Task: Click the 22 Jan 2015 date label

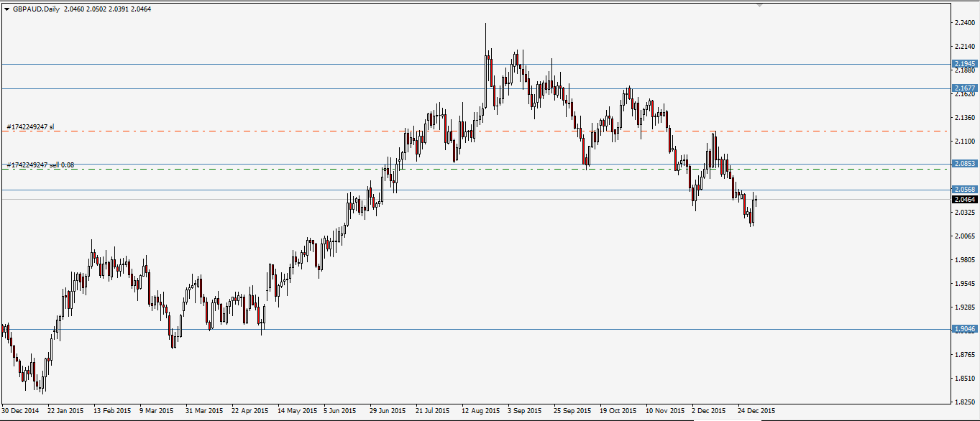Action: pyautogui.click(x=65, y=411)
